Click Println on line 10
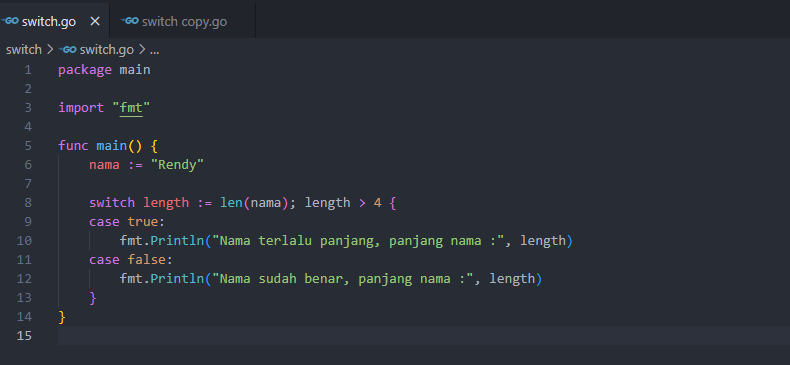790x365 pixels. tap(177, 241)
